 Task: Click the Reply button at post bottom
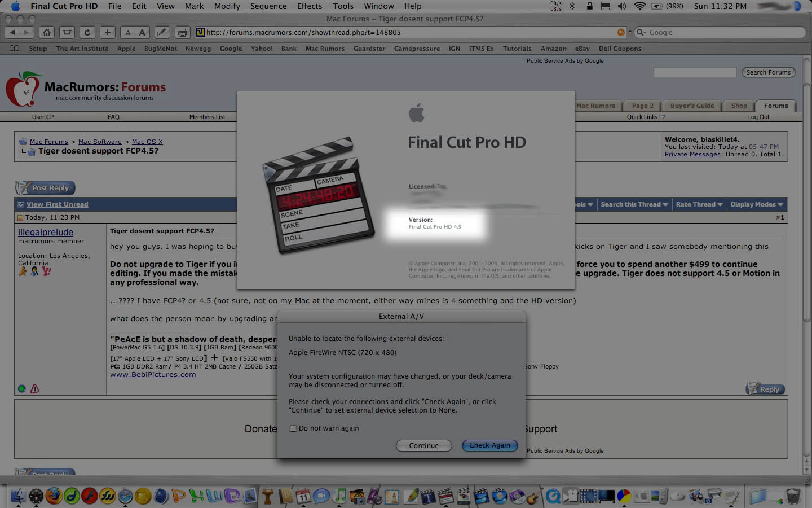pyautogui.click(x=765, y=389)
